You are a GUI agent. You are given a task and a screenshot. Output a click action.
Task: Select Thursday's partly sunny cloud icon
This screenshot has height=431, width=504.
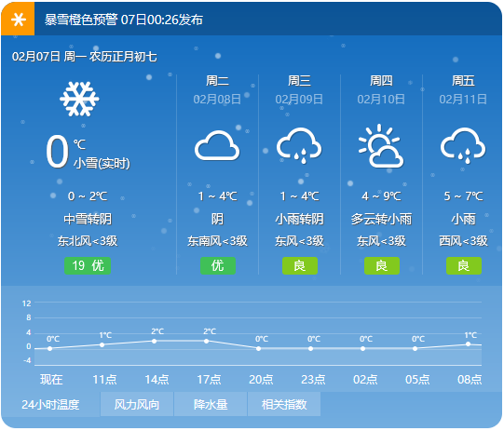381,145
